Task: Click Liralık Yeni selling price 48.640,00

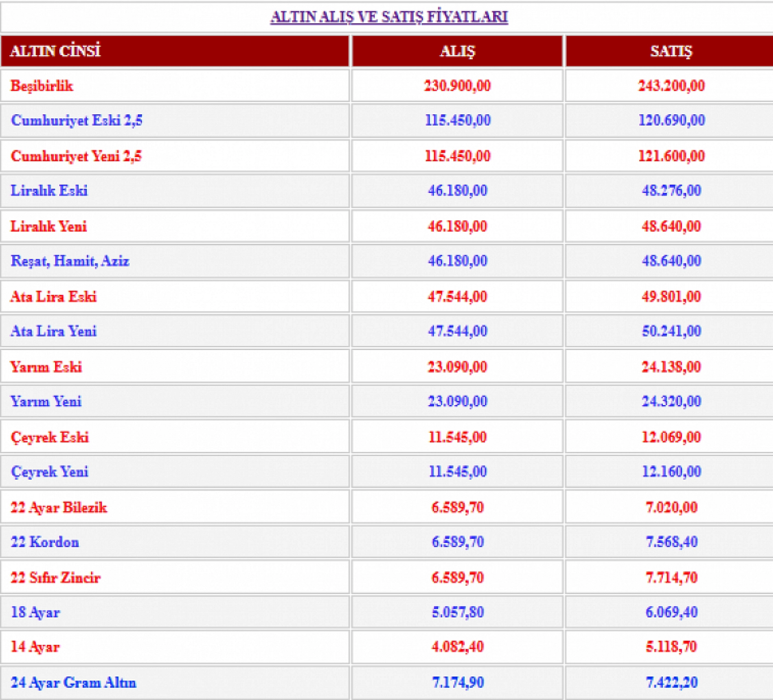Action: tap(671, 226)
